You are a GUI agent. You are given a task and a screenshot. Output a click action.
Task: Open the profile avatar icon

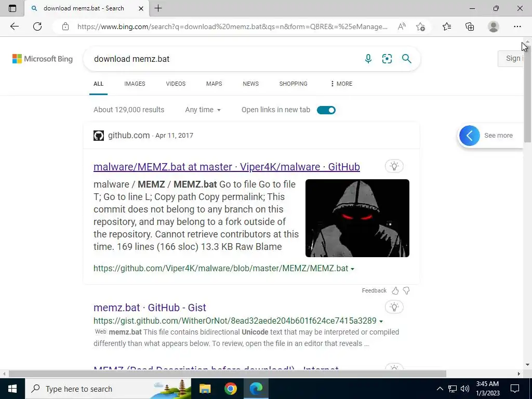coord(494,26)
